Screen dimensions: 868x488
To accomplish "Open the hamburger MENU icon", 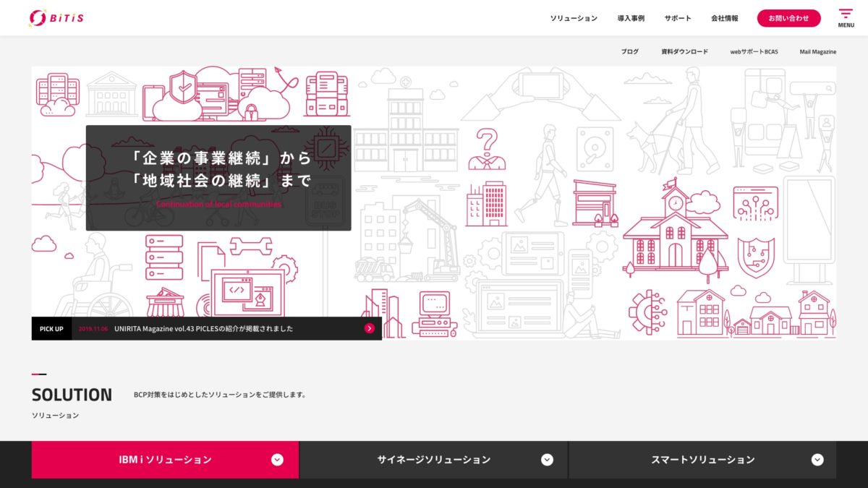I will [846, 17].
